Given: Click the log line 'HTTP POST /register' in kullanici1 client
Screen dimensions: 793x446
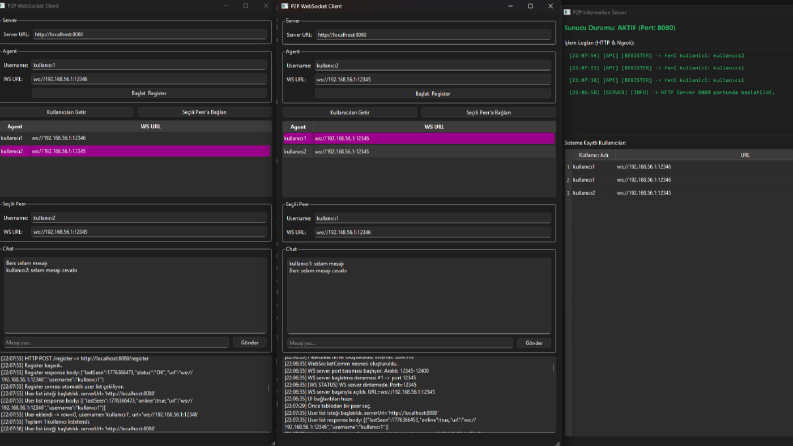Looking at the screenshot, I should point(75,359).
